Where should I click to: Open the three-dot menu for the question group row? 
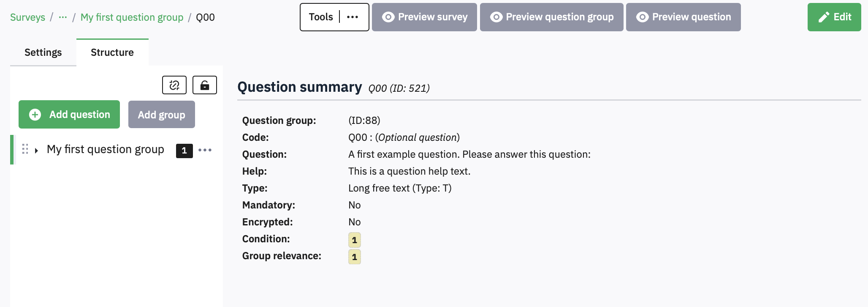pyautogui.click(x=205, y=150)
